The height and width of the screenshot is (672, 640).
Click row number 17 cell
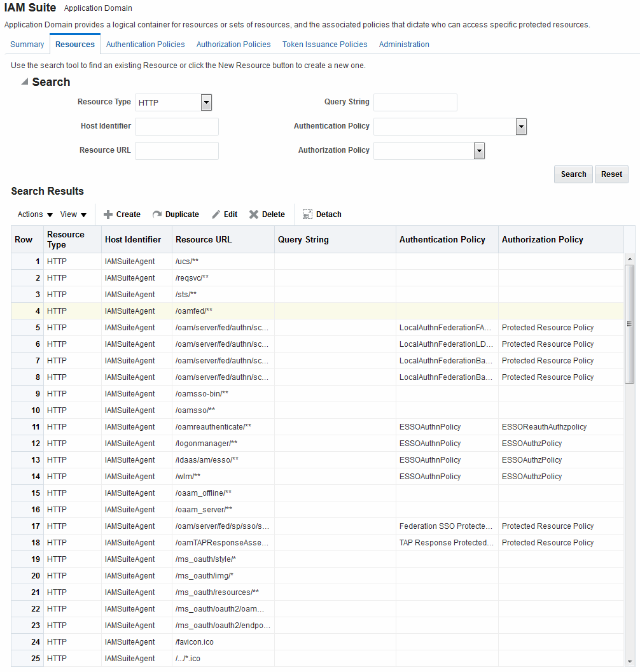(27, 526)
